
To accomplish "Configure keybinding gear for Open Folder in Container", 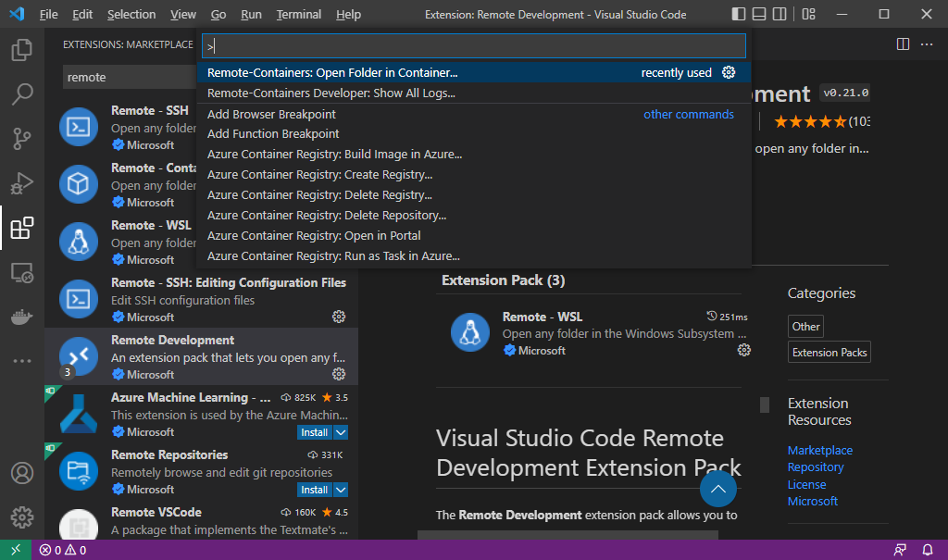I will click(729, 72).
